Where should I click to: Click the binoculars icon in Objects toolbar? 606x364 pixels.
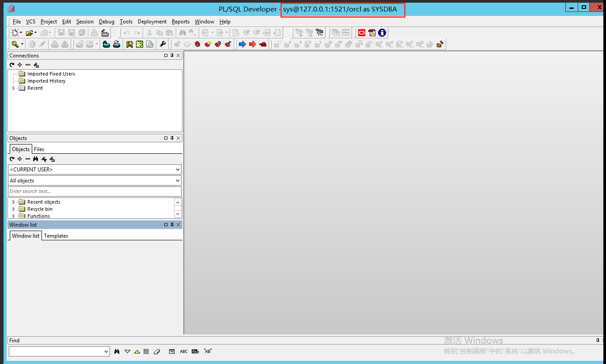[36, 159]
